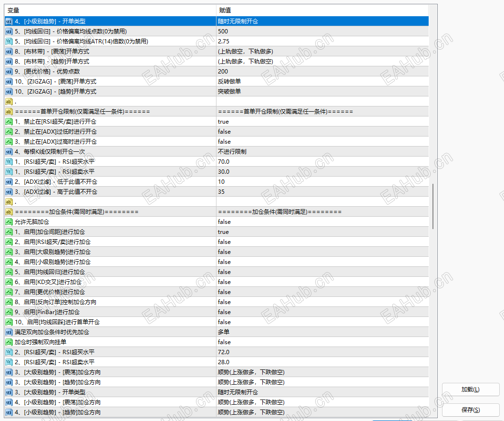Click bool icon beside 允许无脑加仓
504x421 pixels.
(x=9, y=222)
